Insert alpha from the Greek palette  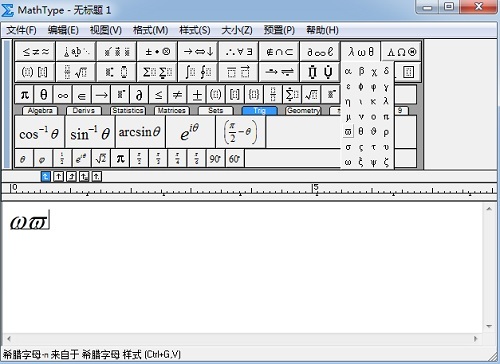coord(348,71)
